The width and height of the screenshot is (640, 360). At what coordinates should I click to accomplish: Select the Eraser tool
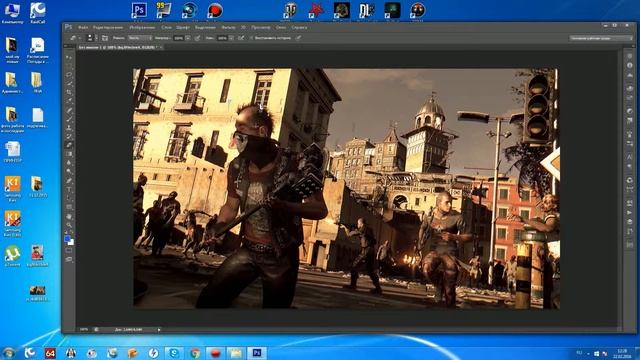click(x=69, y=145)
